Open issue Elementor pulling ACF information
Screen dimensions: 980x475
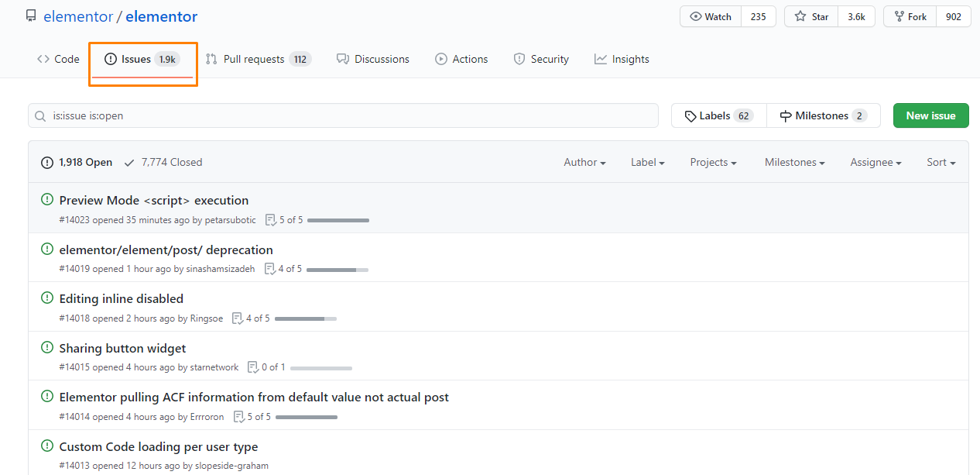coord(254,398)
